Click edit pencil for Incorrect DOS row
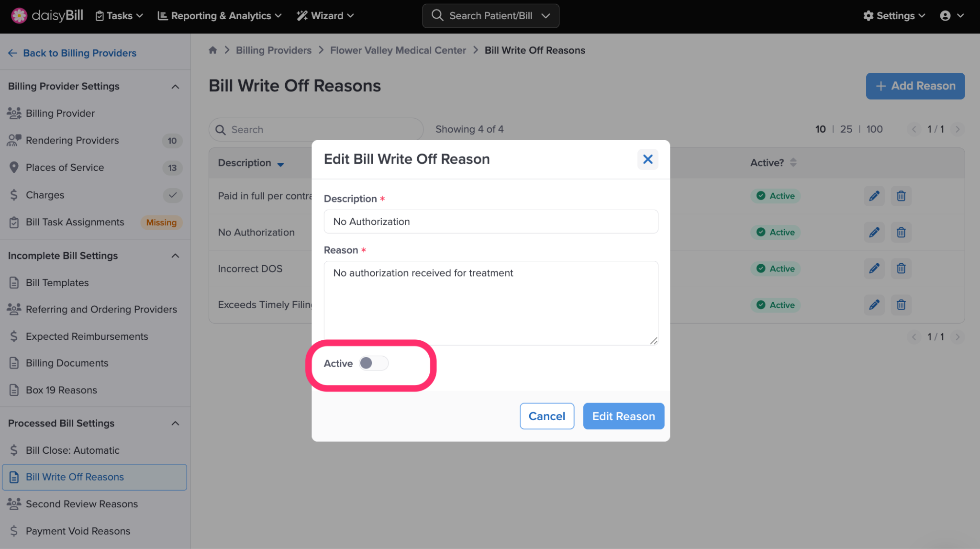This screenshot has width=980, height=549. [x=874, y=269]
